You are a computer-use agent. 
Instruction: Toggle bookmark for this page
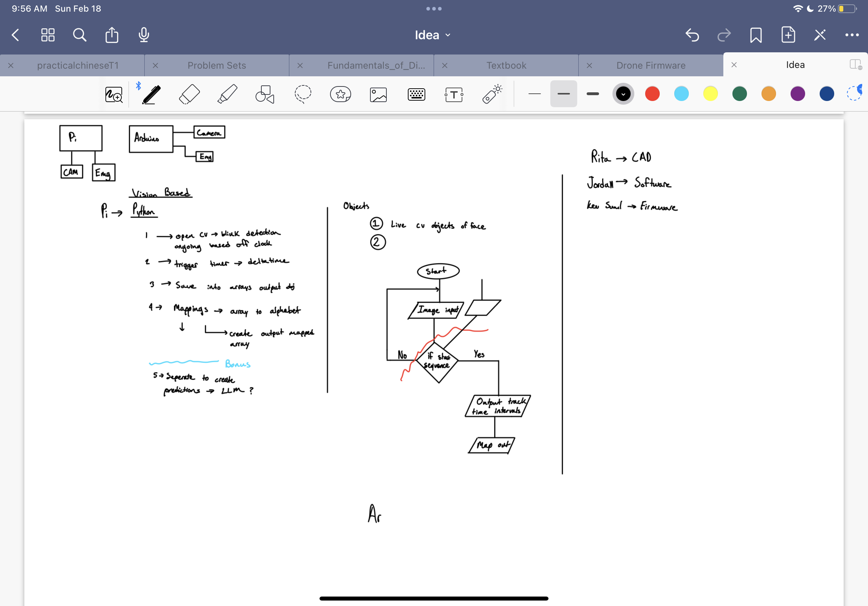coord(756,35)
